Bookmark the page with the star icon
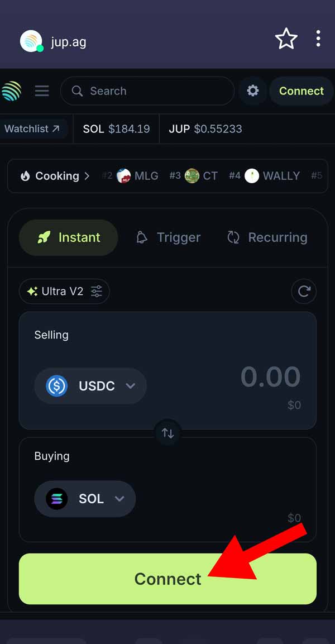Image resolution: width=335 pixels, height=644 pixels. 286,39
